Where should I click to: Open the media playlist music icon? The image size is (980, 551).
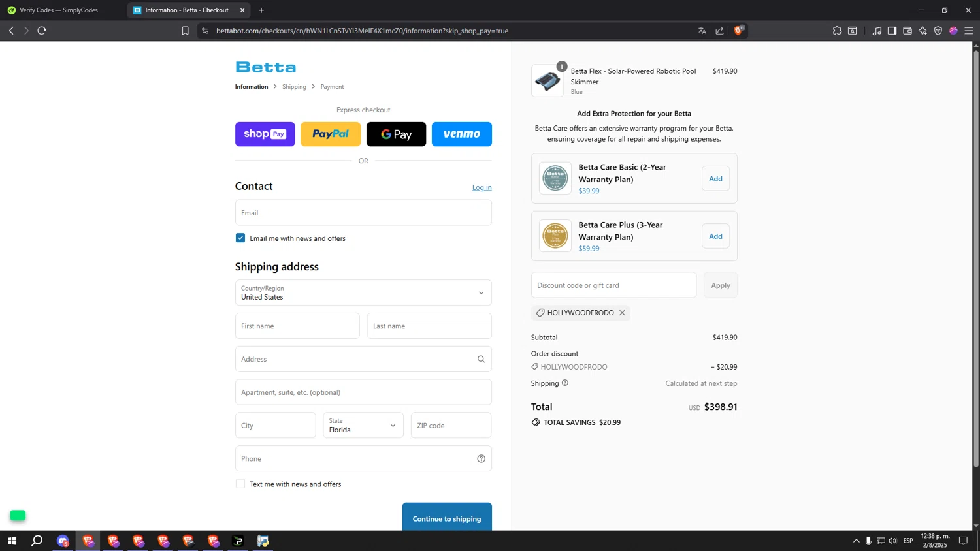[x=877, y=31]
